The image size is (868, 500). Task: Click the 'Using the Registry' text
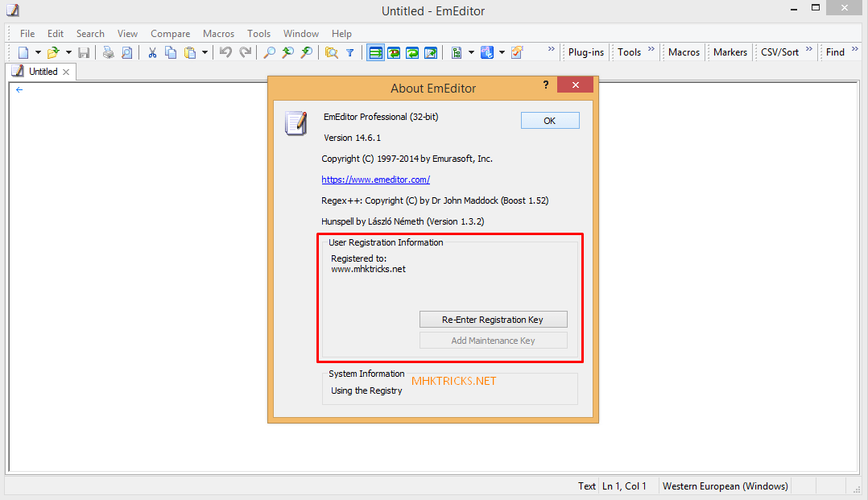(x=366, y=391)
